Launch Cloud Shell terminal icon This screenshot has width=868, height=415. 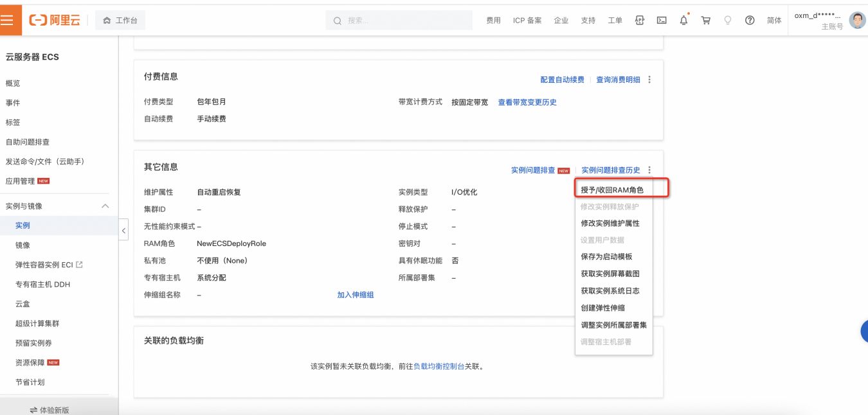(662, 21)
